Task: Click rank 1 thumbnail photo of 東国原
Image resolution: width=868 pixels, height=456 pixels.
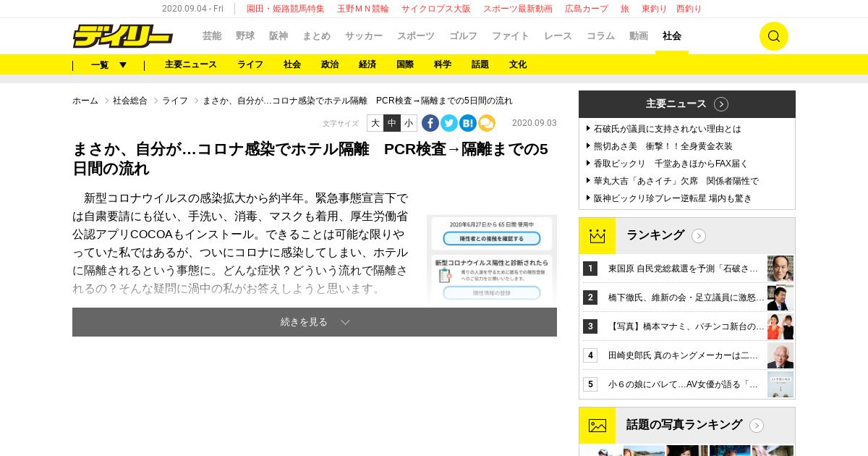Action: [x=780, y=269]
